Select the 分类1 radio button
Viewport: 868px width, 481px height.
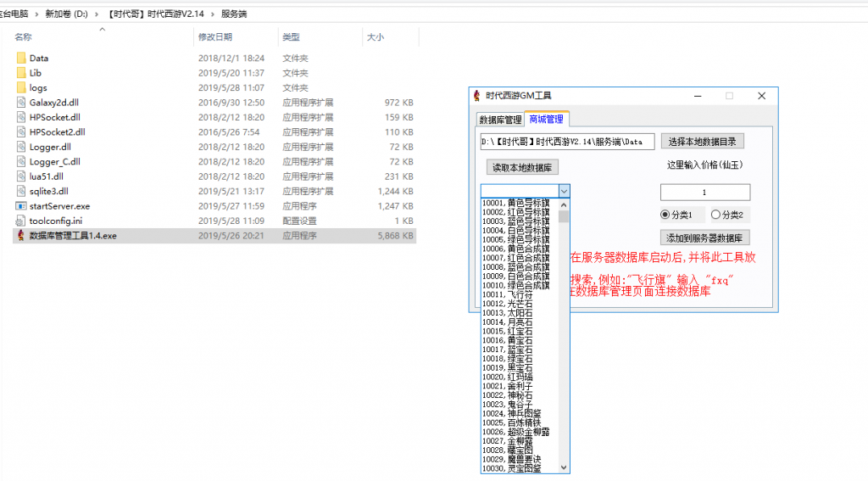[x=665, y=215]
